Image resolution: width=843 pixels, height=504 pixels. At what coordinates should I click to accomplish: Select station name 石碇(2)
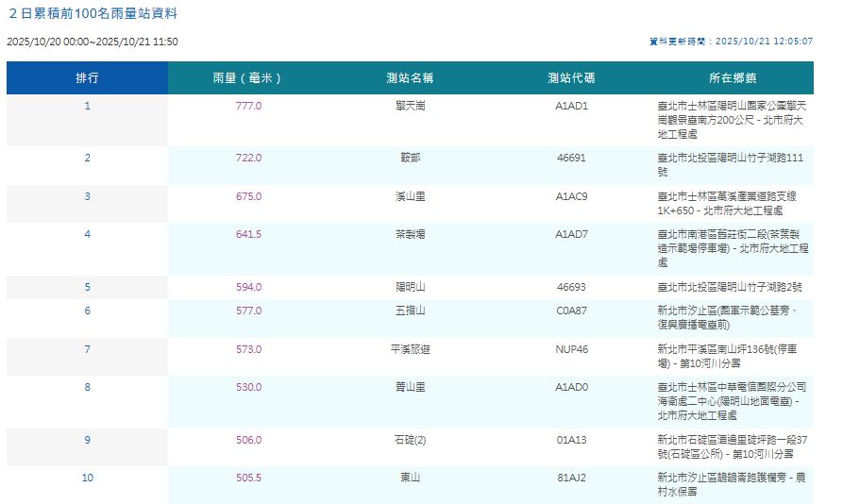point(410,439)
